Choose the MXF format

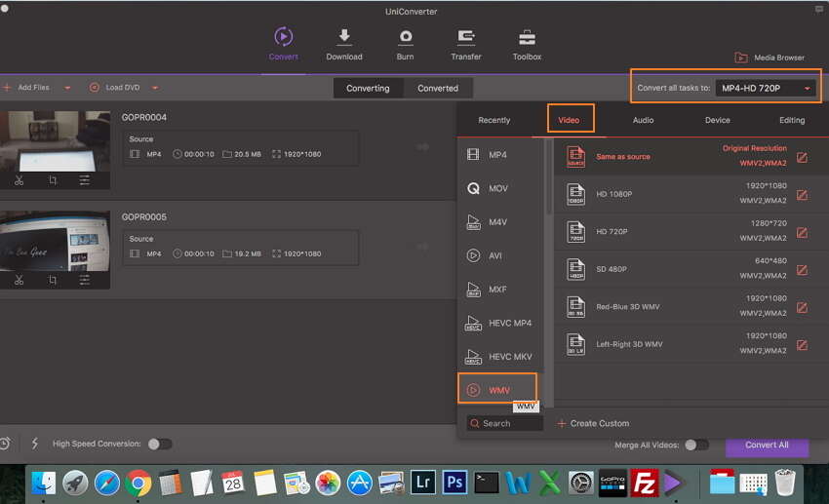(499, 290)
